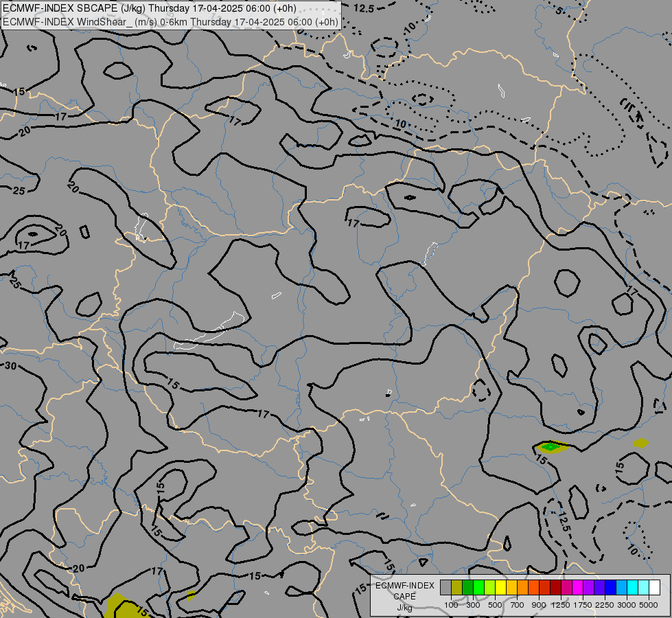Click the legend value 500

pyautogui.click(x=495, y=605)
